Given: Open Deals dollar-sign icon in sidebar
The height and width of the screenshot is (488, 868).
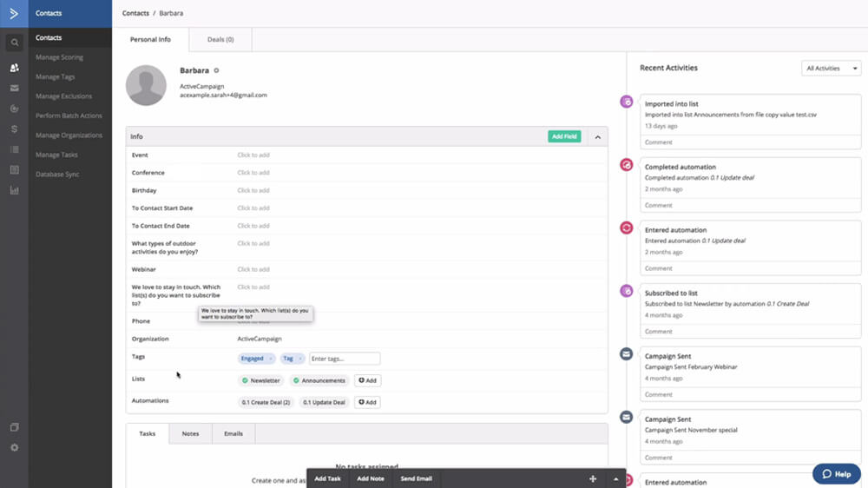Looking at the screenshot, I should tap(14, 129).
